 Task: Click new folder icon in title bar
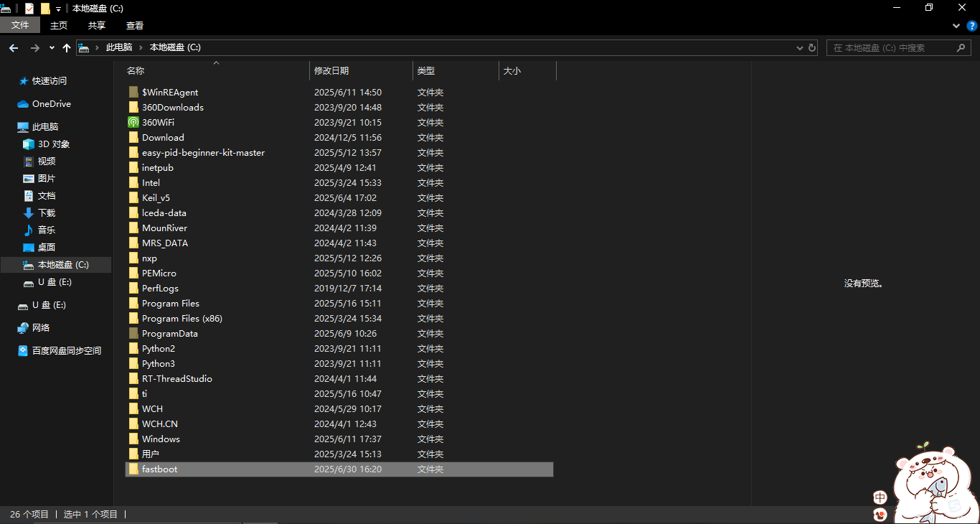point(45,9)
